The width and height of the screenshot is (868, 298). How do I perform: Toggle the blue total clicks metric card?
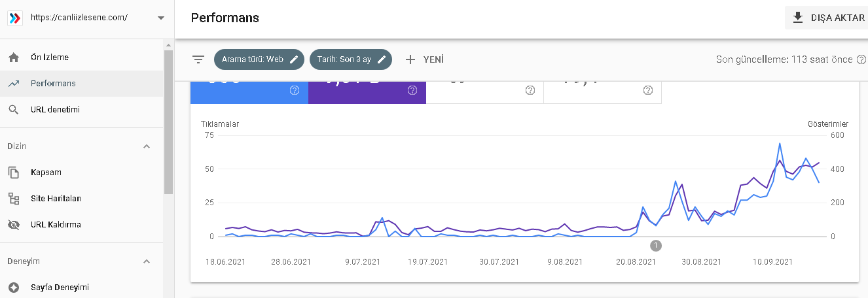(249, 92)
